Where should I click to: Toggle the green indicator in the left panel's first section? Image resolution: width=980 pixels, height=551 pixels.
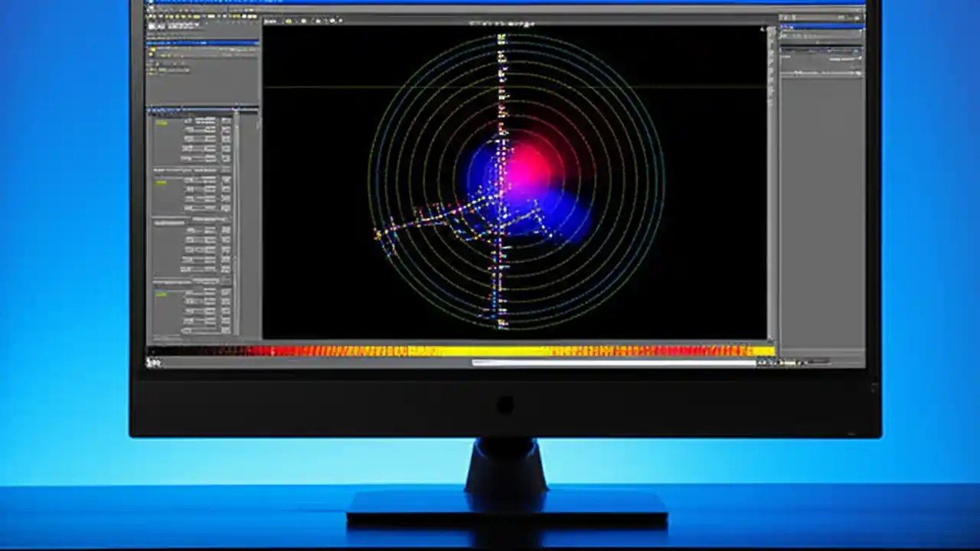pos(162,123)
